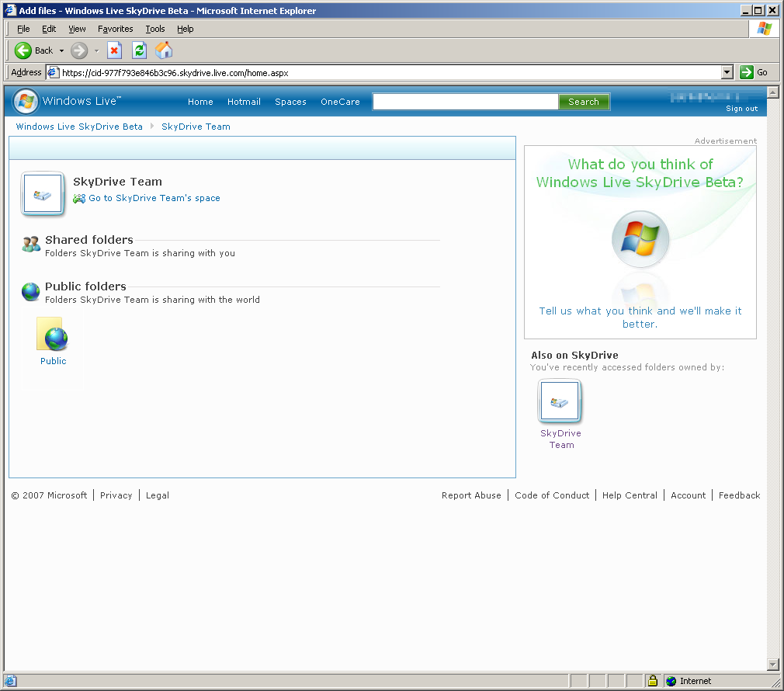
Task: Open the File menu
Action: pyautogui.click(x=23, y=29)
